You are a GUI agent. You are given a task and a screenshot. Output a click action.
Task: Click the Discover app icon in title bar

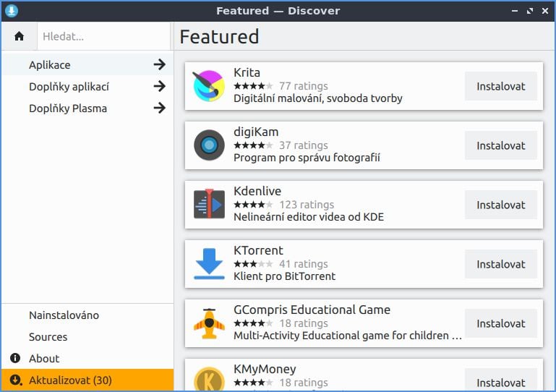(x=12, y=11)
